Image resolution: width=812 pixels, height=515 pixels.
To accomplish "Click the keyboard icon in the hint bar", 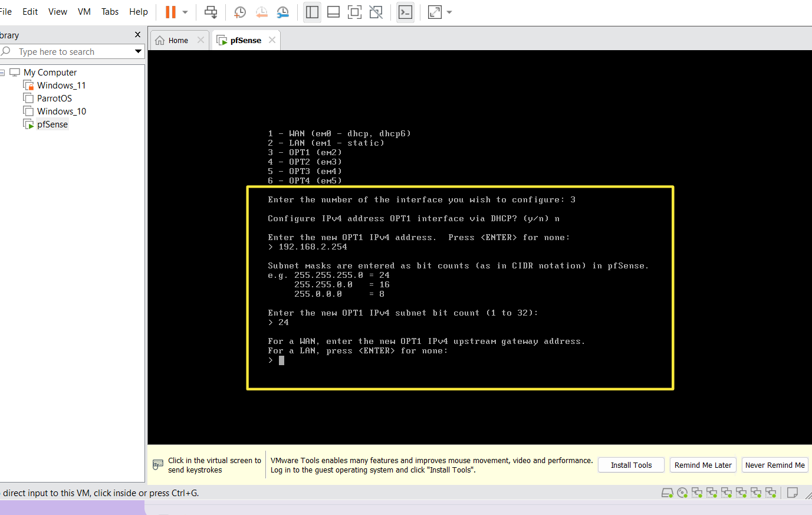I will point(158,464).
